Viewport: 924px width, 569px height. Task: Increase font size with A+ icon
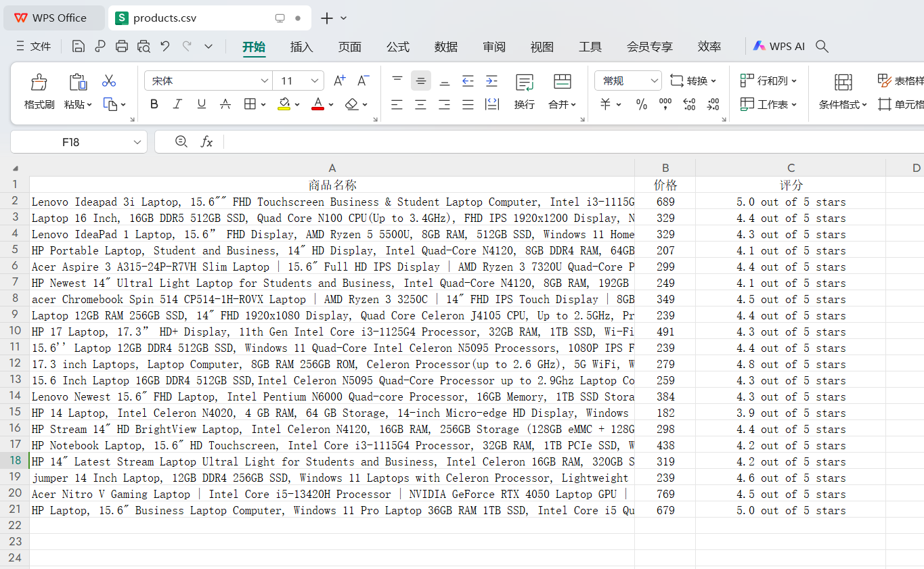340,81
